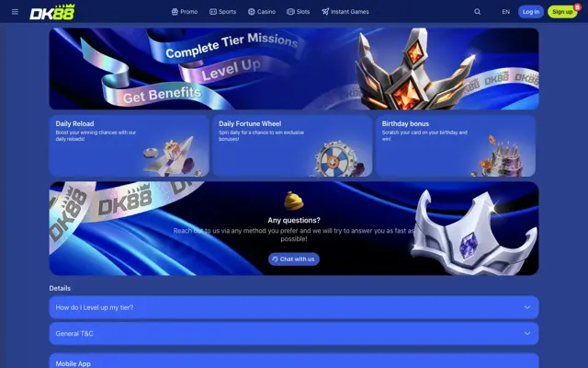Screen dimensions: 588x368
Task: Open the Daily Fortune Wheel card
Action: pyautogui.click(x=292, y=145)
